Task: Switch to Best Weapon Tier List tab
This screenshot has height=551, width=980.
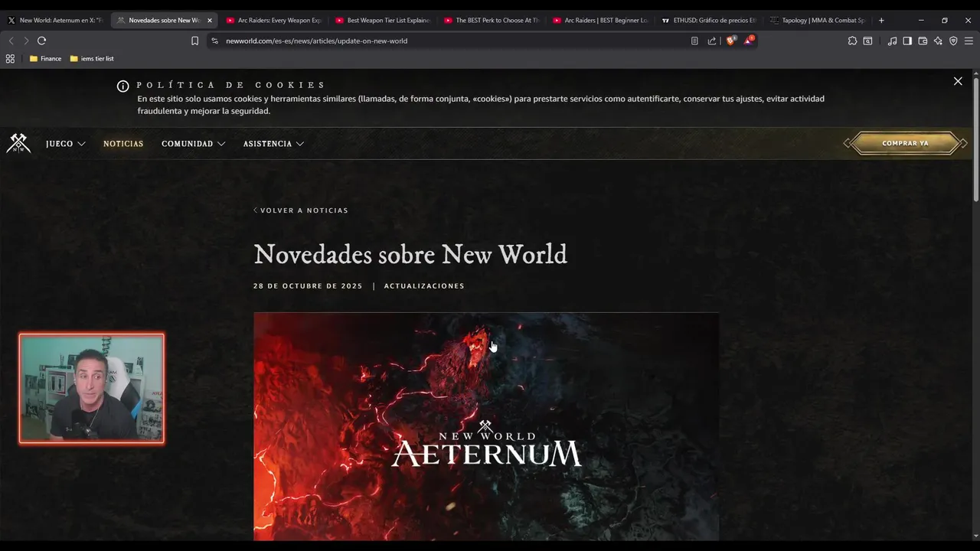Action: (383, 21)
